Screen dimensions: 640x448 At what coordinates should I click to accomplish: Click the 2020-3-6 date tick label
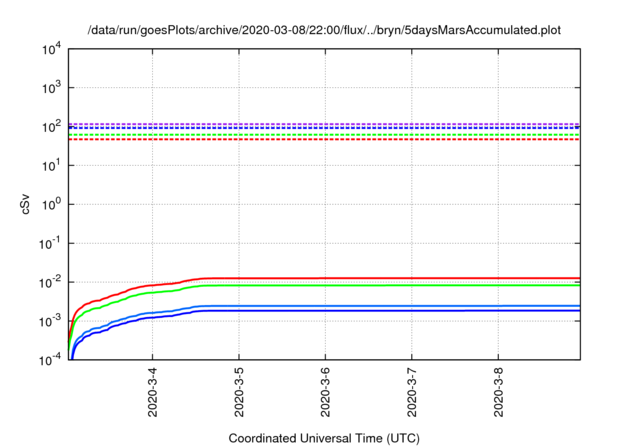point(326,392)
